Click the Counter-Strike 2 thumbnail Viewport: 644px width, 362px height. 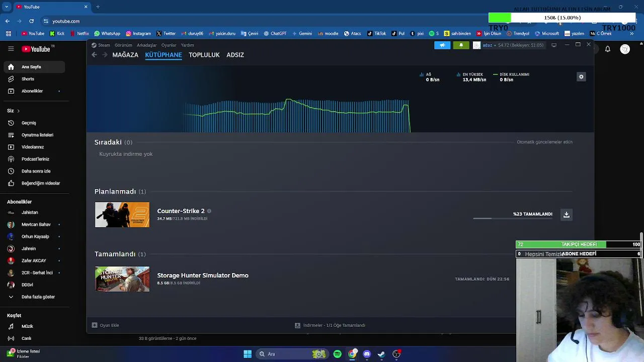(122, 215)
